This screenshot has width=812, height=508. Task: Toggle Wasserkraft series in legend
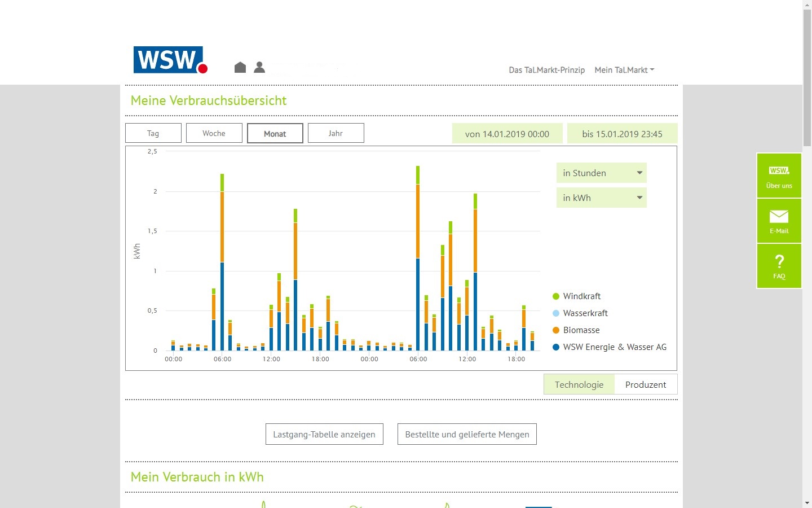click(585, 313)
